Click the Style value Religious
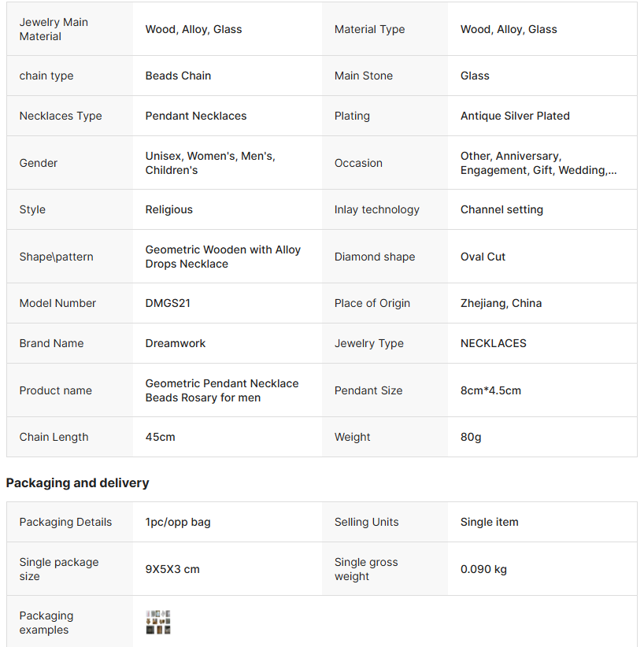The height and width of the screenshot is (647, 644). (x=169, y=209)
